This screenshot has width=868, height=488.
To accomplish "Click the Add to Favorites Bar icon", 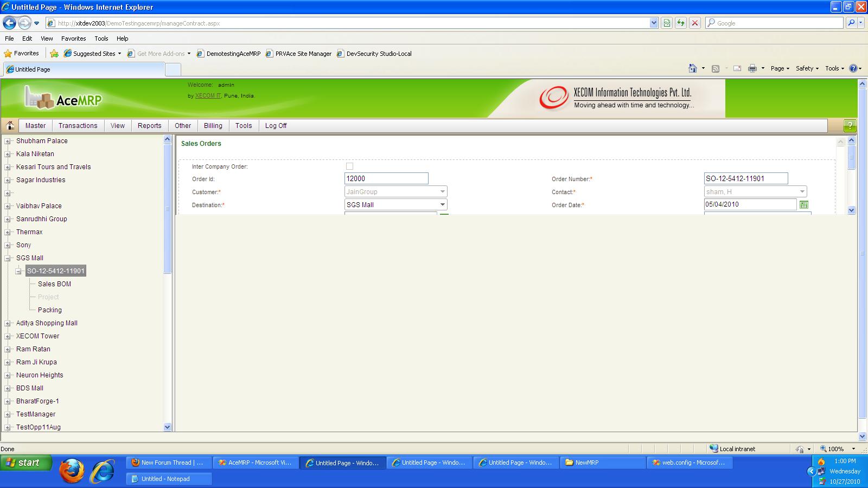I will point(54,53).
